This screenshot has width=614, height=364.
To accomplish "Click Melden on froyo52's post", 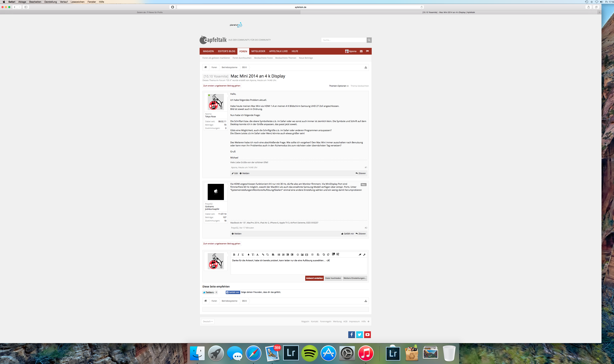I will (237, 234).
